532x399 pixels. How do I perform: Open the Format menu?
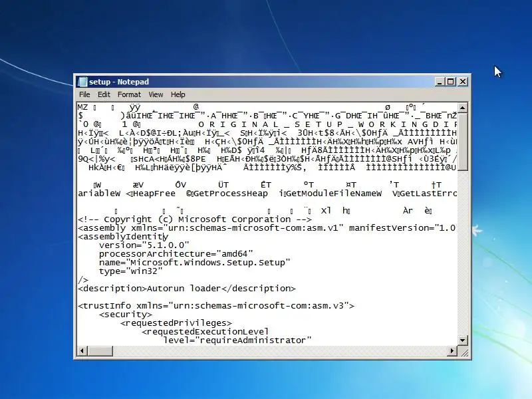(129, 94)
